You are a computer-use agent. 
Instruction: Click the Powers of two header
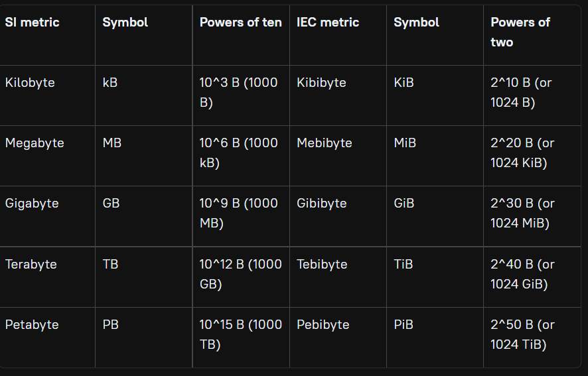(532, 35)
